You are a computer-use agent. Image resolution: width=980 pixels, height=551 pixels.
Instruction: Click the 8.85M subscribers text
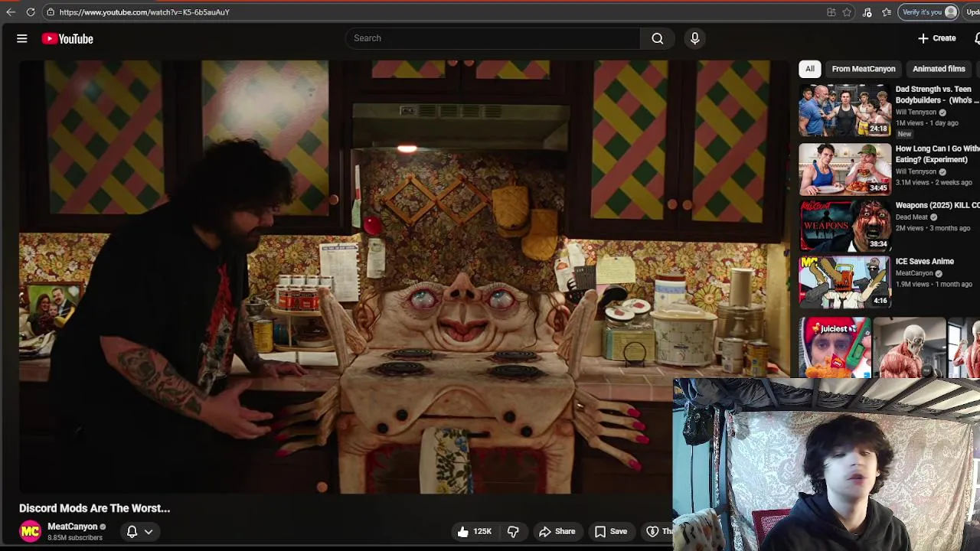(x=75, y=538)
